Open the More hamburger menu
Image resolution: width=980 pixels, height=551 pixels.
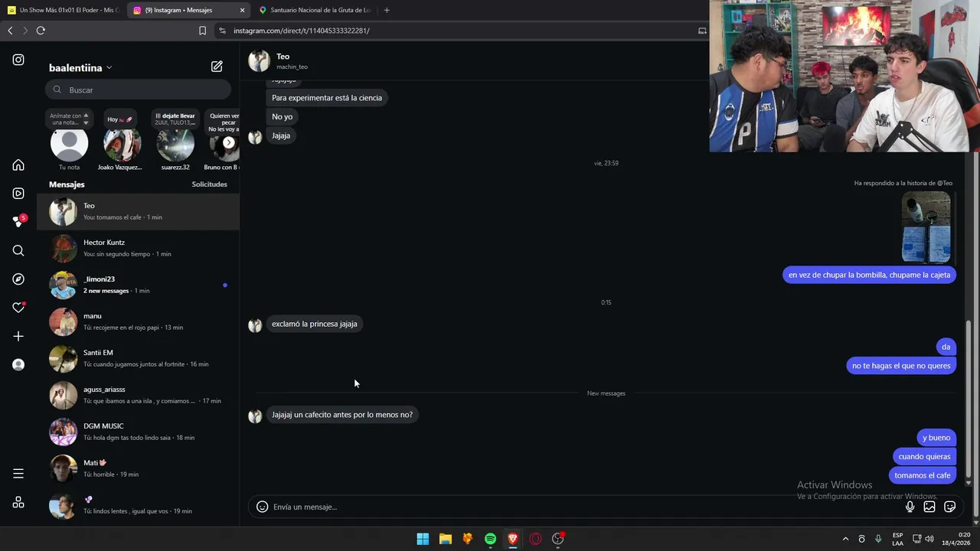click(x=18, y=474)
